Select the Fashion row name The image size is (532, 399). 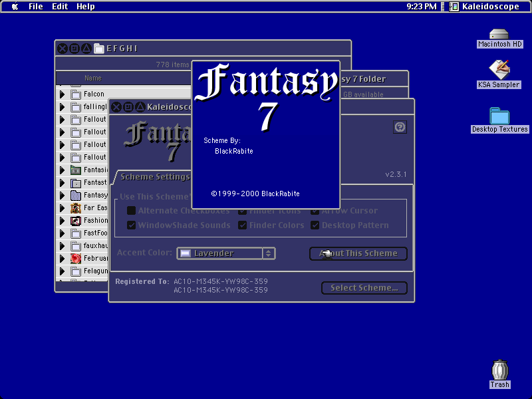[x=95, y=221]
